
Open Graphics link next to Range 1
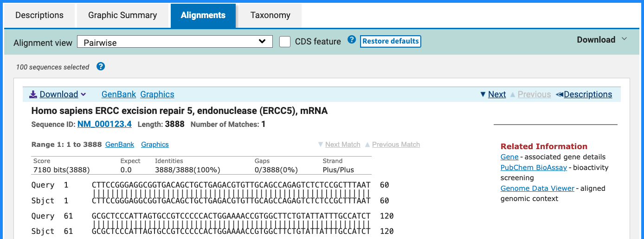coord(155,145)
